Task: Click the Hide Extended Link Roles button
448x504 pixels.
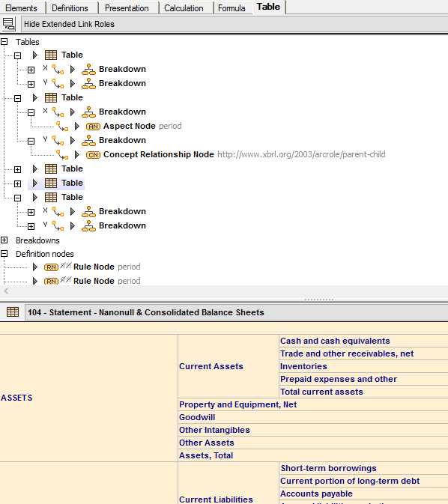Action: (x=234, y=24)
